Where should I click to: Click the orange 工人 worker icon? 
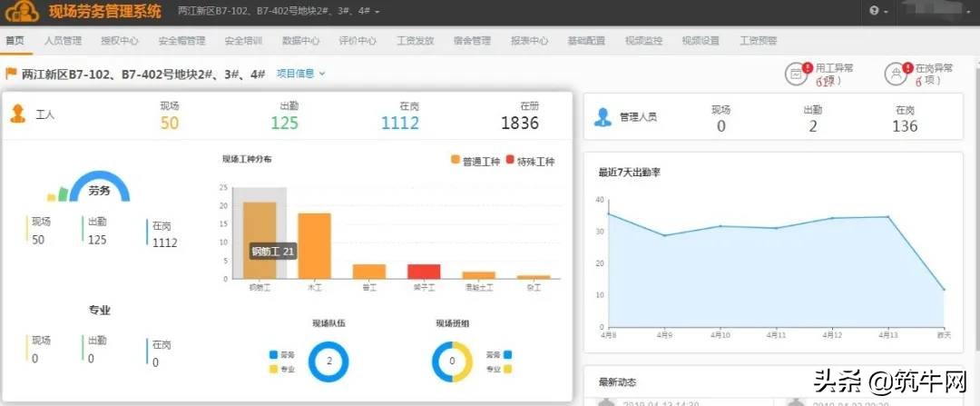pyautogui.click(x=17, y=114)
